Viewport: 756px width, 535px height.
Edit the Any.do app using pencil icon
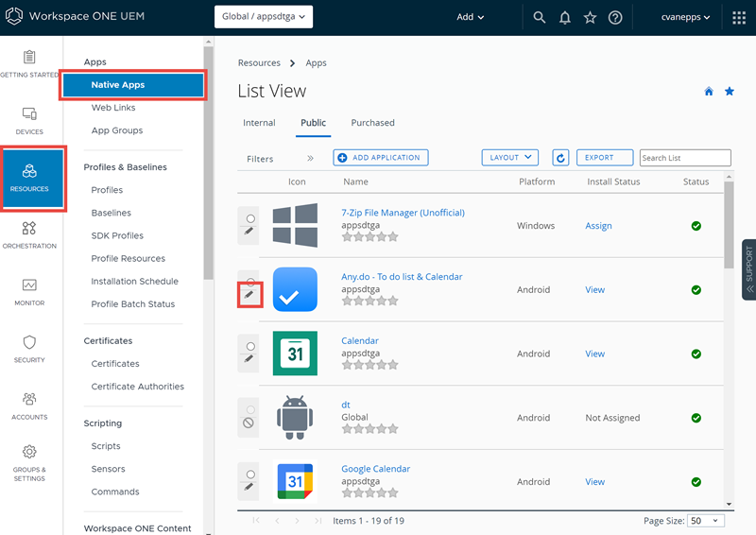(x=249, y=295)
